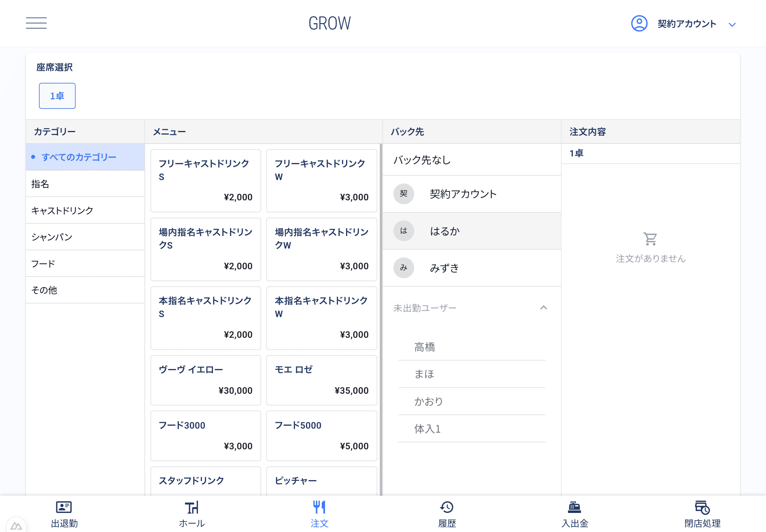
Task: Add モエ ロゼ to the order
Action: tap(321, 380)
